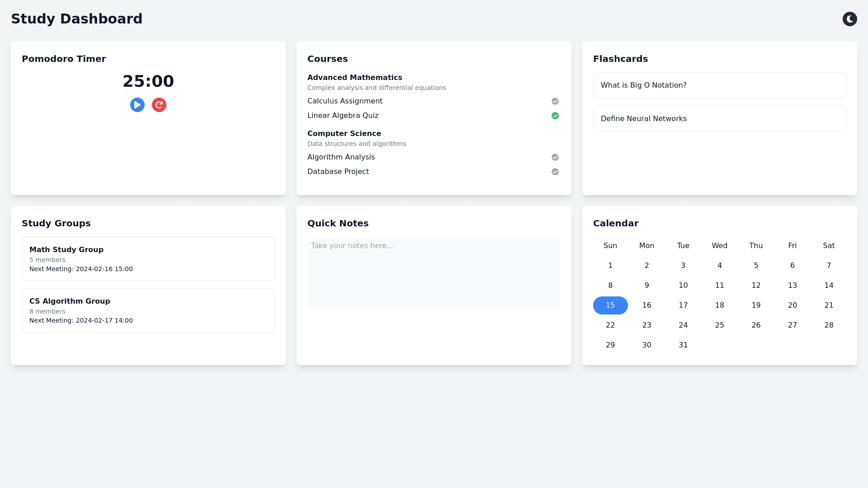
Task: Select day 20 in the calendar
Action: point(792,305)
